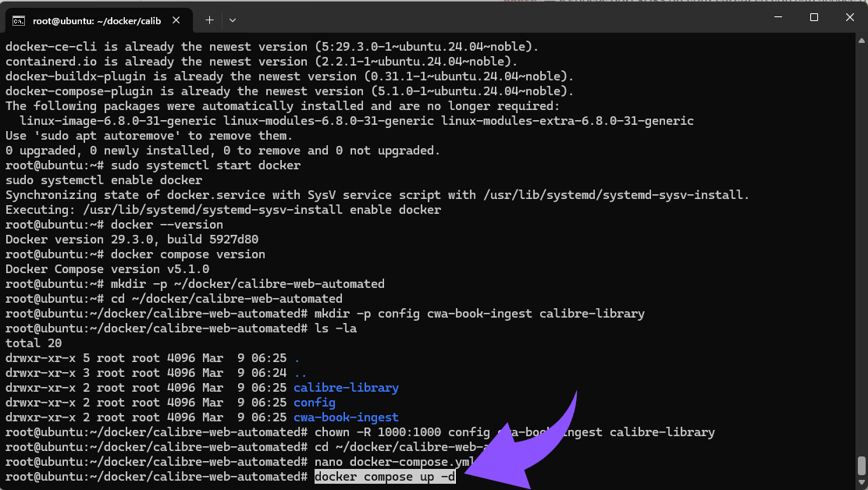Click the total 20 output line
The width and height of the screenshot is (868, 490).
pyautogui.click(x=33, y=343)
